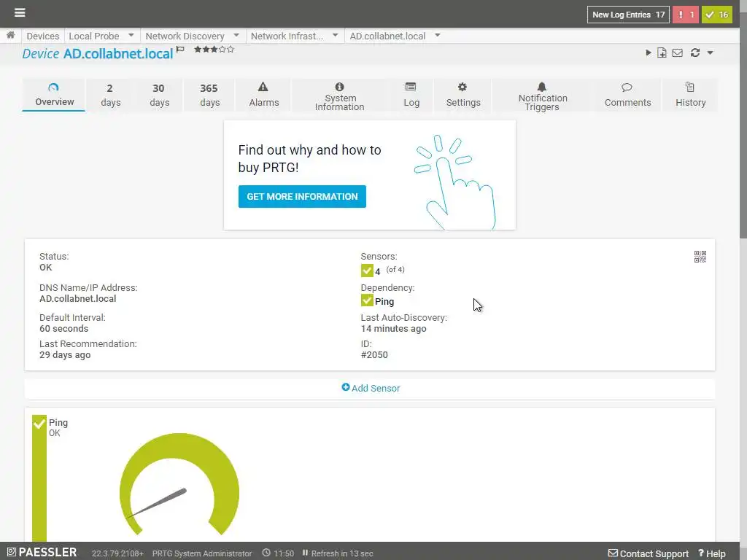Click the green up sensors counter 16
Viewport: 747px width, 560px height.
tap(717, 15)
